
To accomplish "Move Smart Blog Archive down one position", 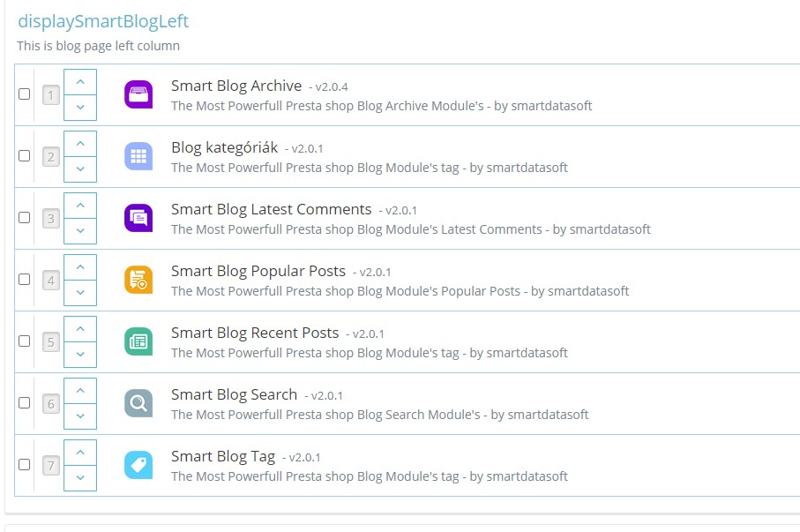I will [79, 106].
